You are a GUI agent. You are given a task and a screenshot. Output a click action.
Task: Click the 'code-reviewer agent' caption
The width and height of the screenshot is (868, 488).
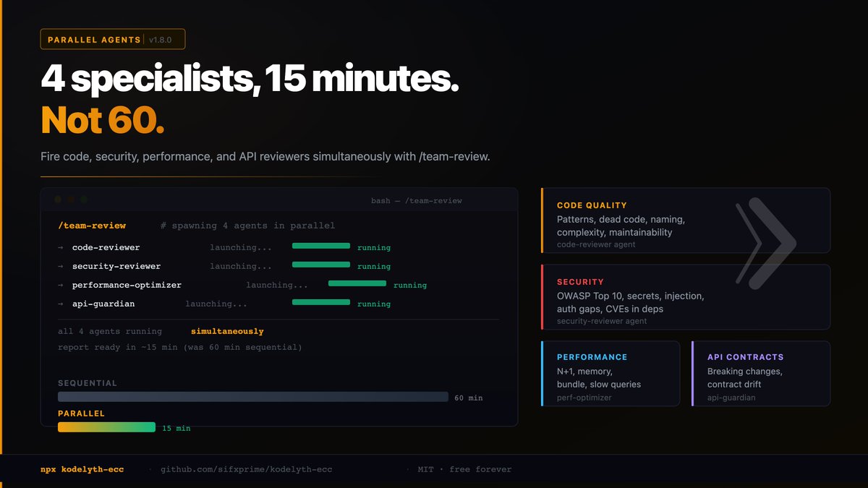click(x=596, y=244)
